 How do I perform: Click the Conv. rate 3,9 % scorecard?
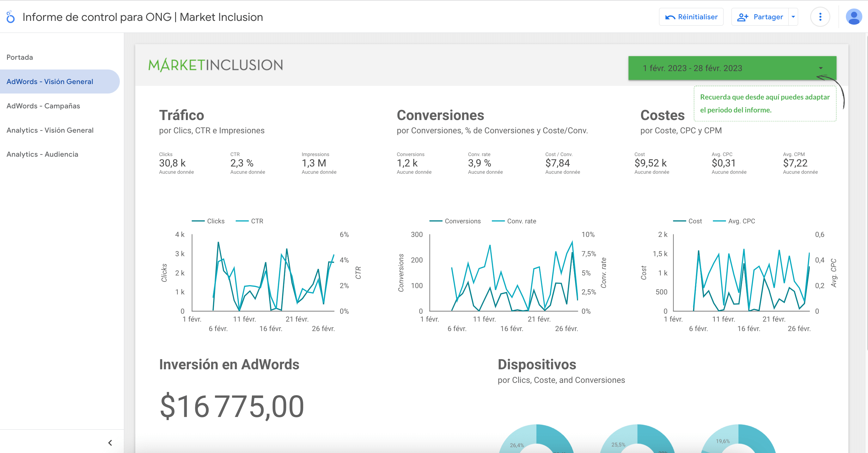pyautogui.click(x=485, y=163)
